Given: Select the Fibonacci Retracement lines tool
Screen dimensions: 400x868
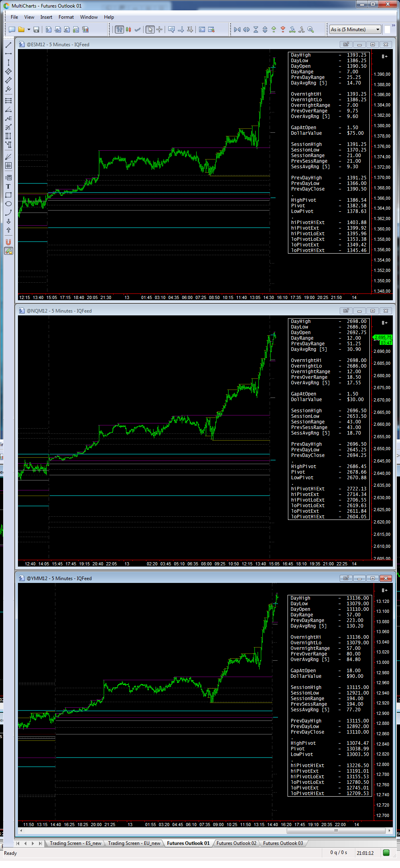Looking at the screenshot, I should 8,101.
